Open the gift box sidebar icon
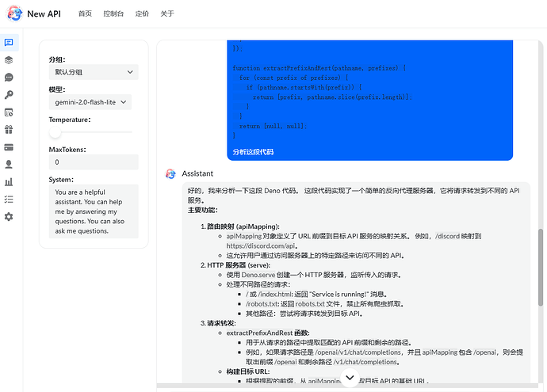 [x=9, y=130]
